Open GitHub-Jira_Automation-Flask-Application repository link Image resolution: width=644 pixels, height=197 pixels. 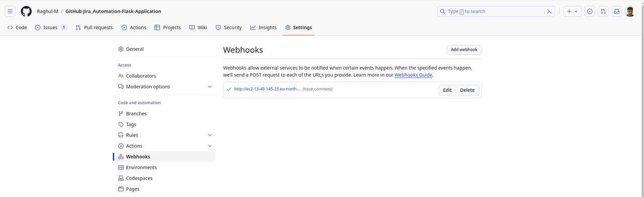113,11
